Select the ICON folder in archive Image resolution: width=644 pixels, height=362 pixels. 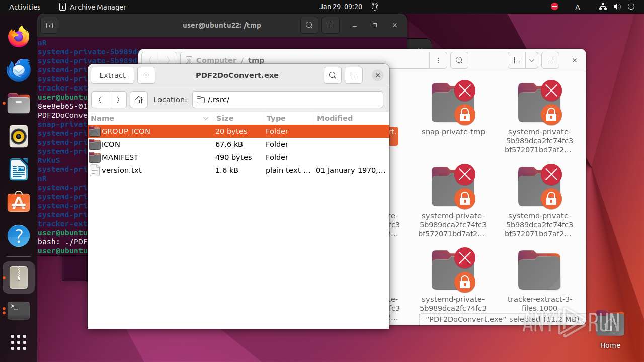point(238,144)
